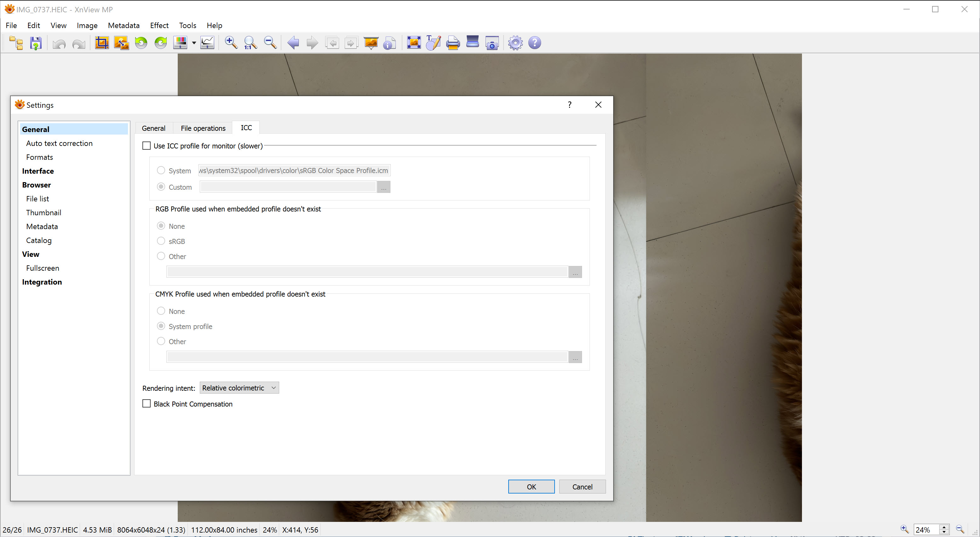Start slideshow with projector screen icon
The height and width of the screenshot is (537, 980).
(x=371, y=43)
